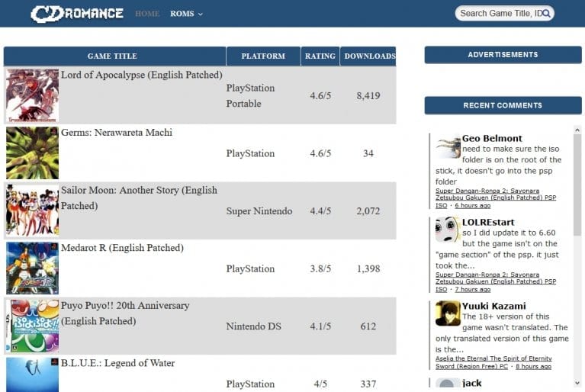Select the Medarot R cover thumbnail

[32, 268]
